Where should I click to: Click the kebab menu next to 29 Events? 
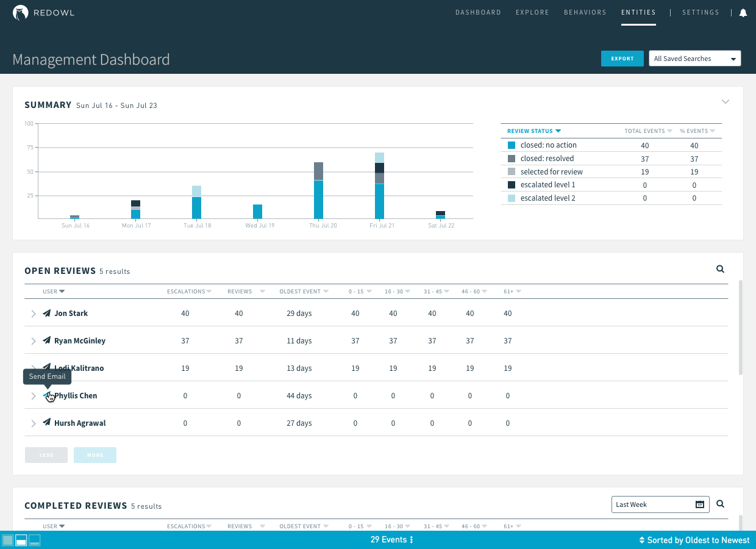click(411, 539)
